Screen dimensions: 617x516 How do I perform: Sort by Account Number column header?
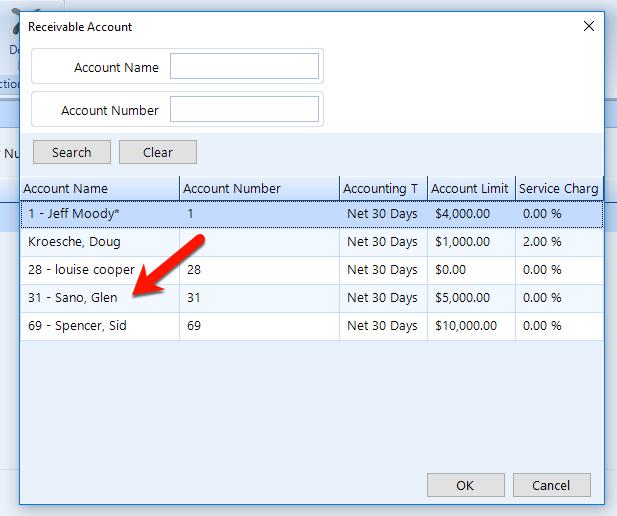(x=260, y=189)
